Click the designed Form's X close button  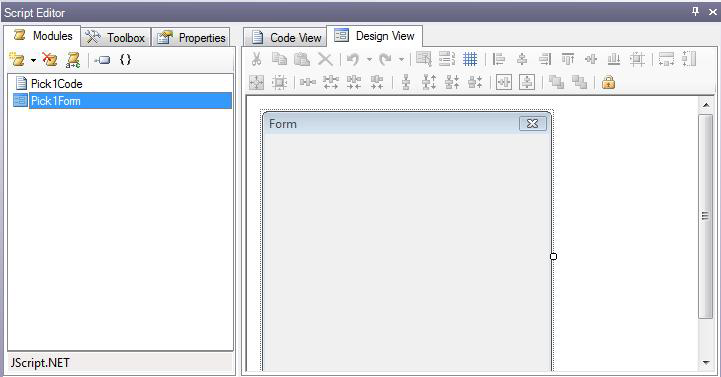[532, 124]
